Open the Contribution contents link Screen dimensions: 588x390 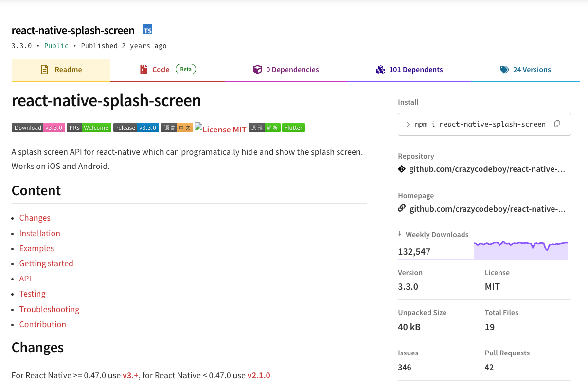click(43, 324)
